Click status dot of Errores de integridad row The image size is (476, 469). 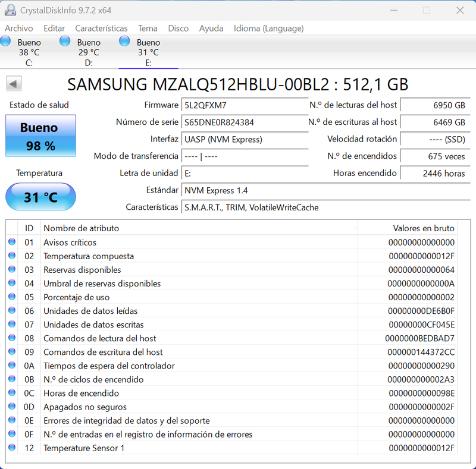click(12, 420)
